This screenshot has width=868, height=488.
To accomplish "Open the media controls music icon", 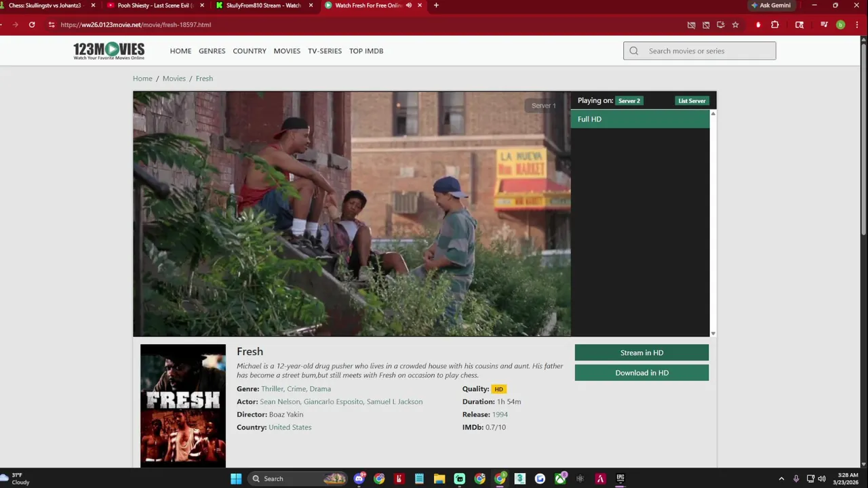I will point(824,24).
